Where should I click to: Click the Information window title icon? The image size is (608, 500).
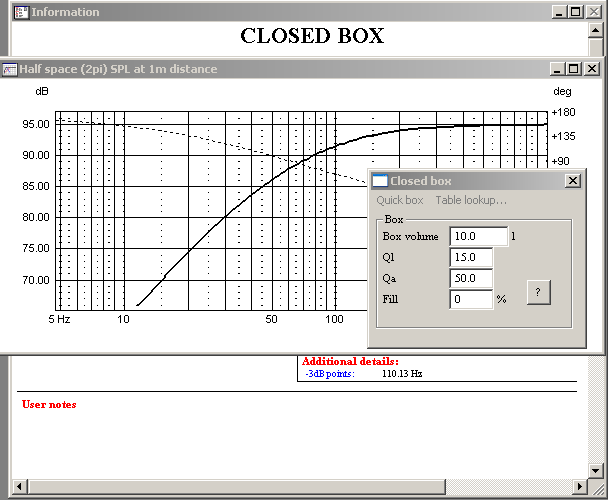[21, 12]
